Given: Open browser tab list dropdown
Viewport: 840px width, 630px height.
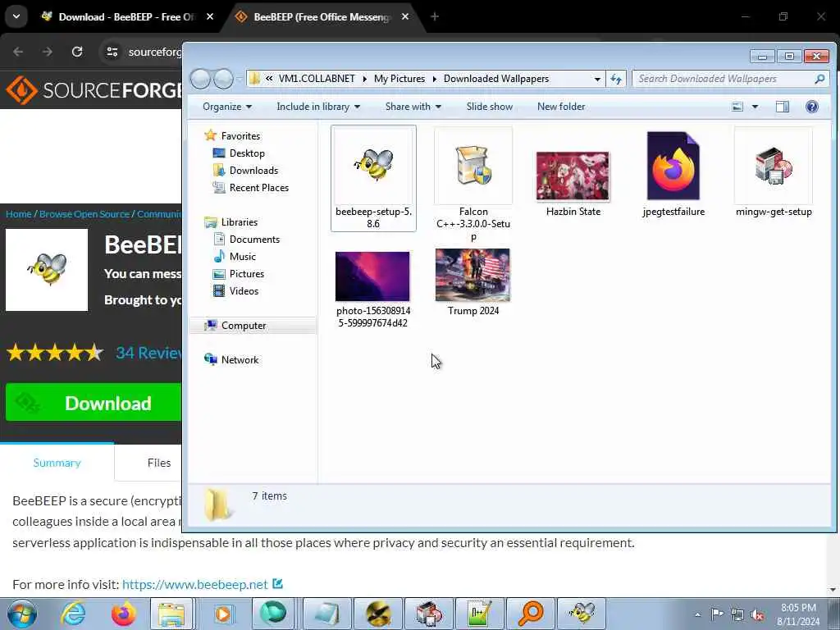Looking at the screenshot, I should [16, 16].
